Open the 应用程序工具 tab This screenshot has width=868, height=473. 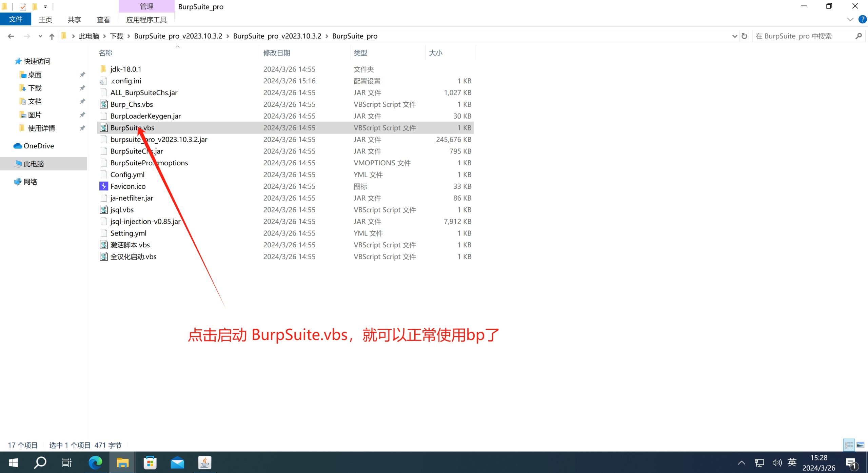[x=146, y=20]
